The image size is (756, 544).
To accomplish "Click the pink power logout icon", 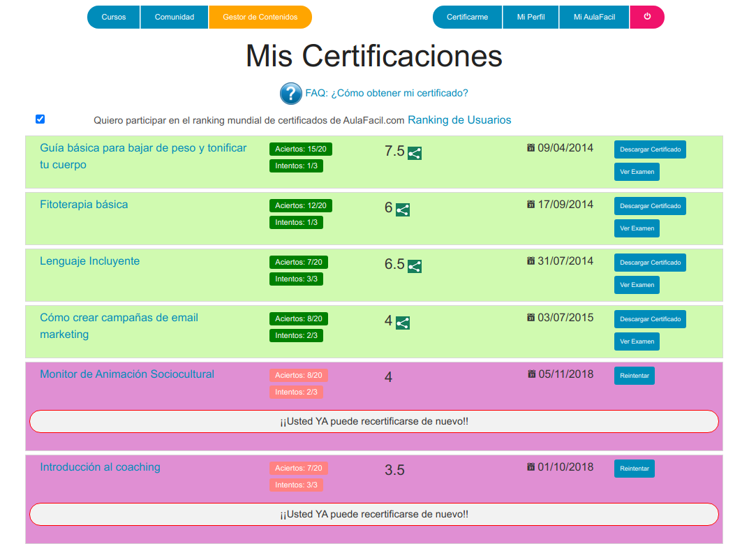I will 646,17.
